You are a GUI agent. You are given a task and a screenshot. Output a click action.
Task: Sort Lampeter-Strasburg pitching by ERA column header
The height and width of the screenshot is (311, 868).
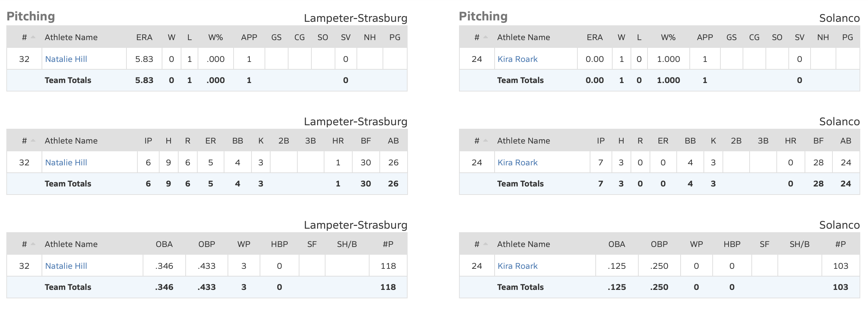pyautogui.click(x=144, y=37)
